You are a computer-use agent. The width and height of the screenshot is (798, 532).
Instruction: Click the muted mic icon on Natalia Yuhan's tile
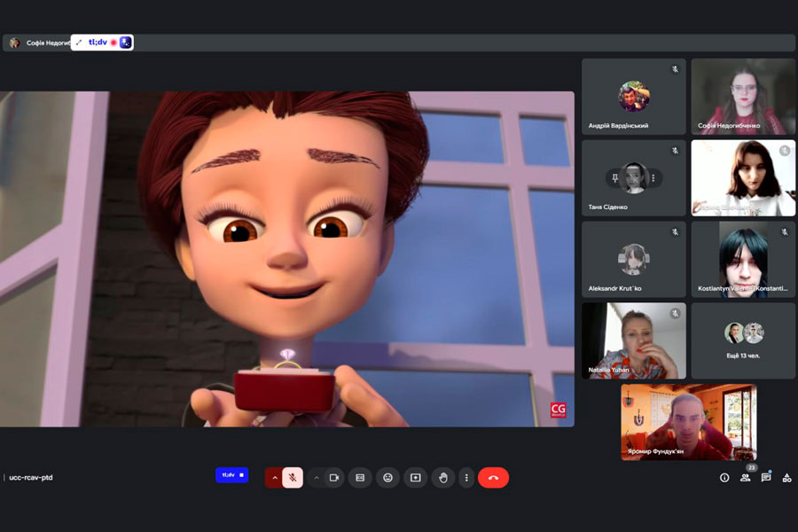coord(675,314)
